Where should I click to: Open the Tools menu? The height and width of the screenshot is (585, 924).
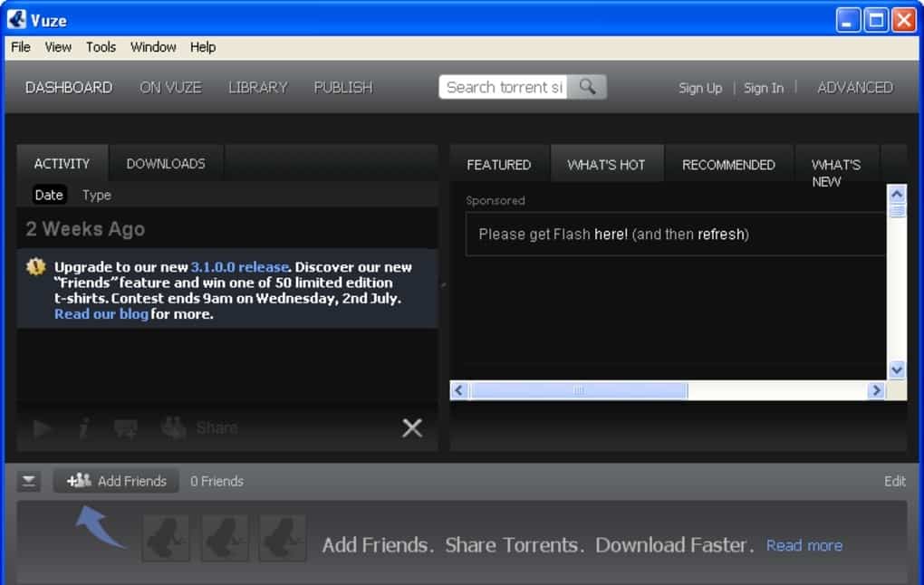(101, 47)
